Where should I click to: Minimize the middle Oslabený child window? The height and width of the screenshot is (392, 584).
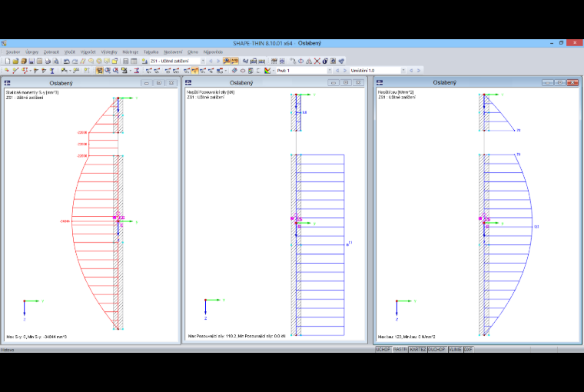coord(333,82)
